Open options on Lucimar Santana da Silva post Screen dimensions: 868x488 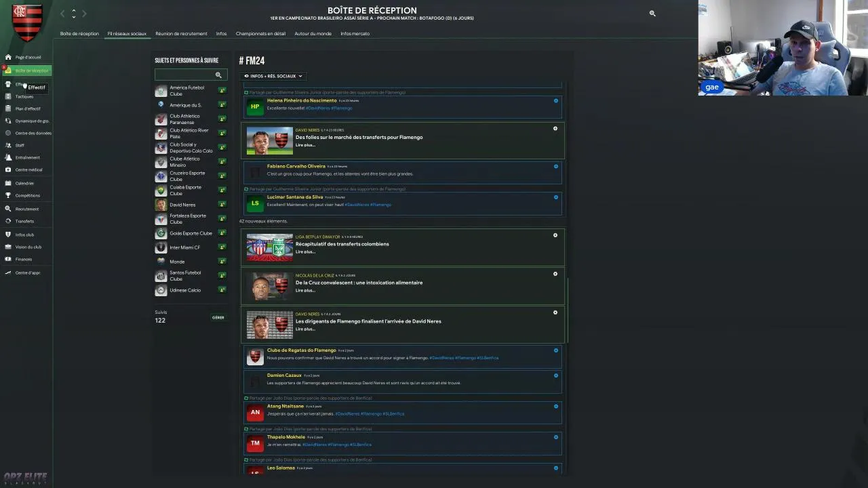(556, 197)
